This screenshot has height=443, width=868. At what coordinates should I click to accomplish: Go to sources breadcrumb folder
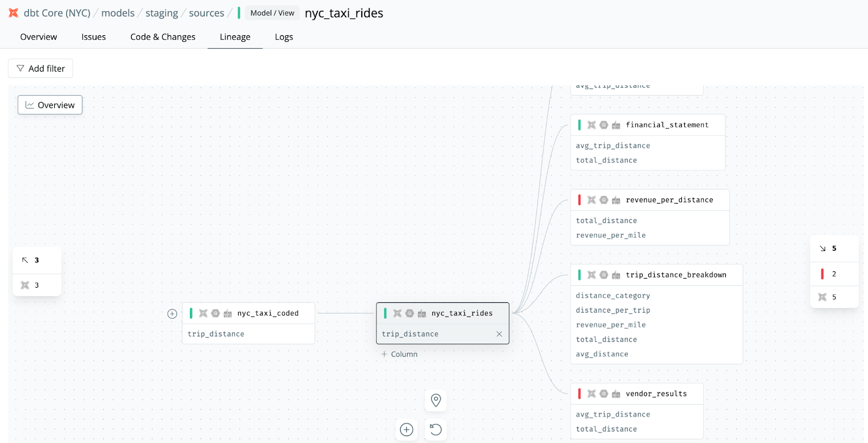[206, 13]
